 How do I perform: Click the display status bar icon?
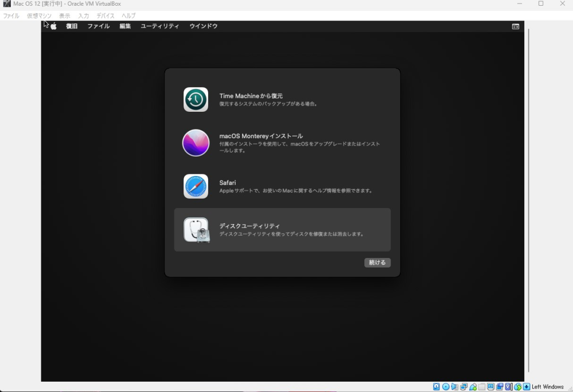coord(491,387)
